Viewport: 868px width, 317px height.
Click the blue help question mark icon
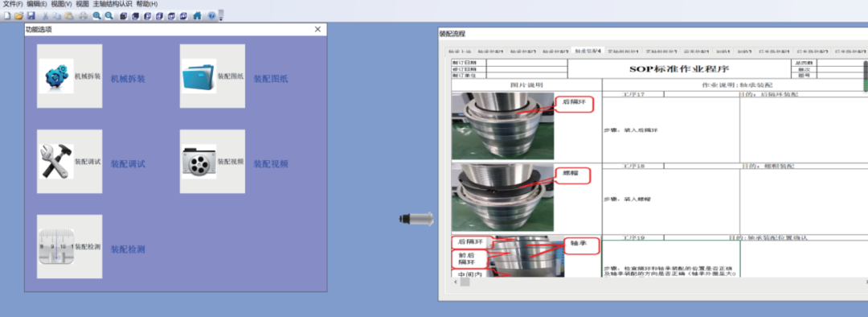pos(211,15)
